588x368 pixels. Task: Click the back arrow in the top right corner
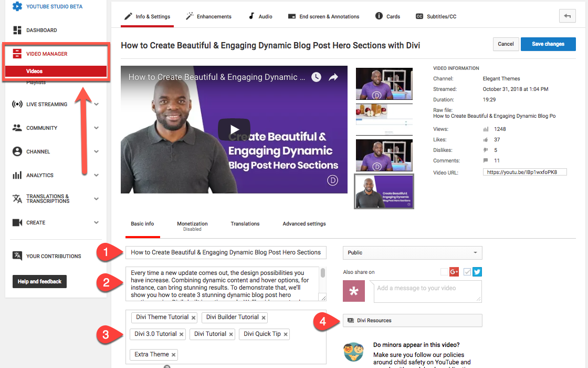[567, 16]
